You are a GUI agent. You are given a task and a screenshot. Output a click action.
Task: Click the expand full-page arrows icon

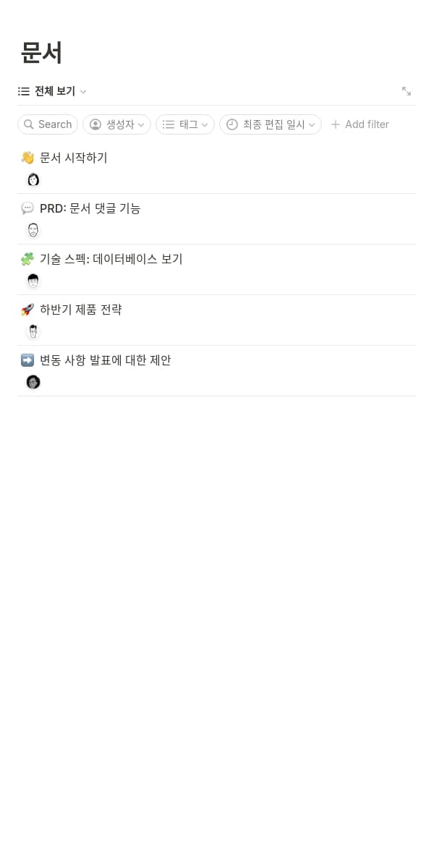[407, 91]
